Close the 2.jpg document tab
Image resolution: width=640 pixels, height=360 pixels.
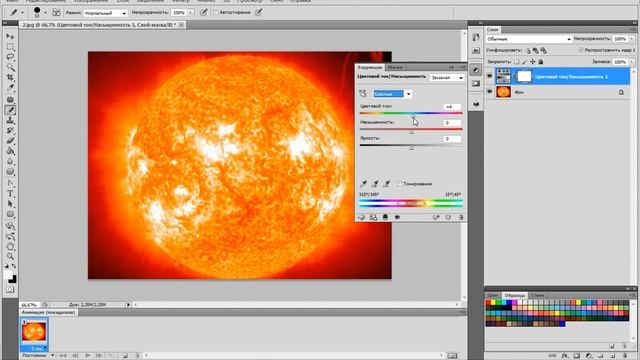182,25
